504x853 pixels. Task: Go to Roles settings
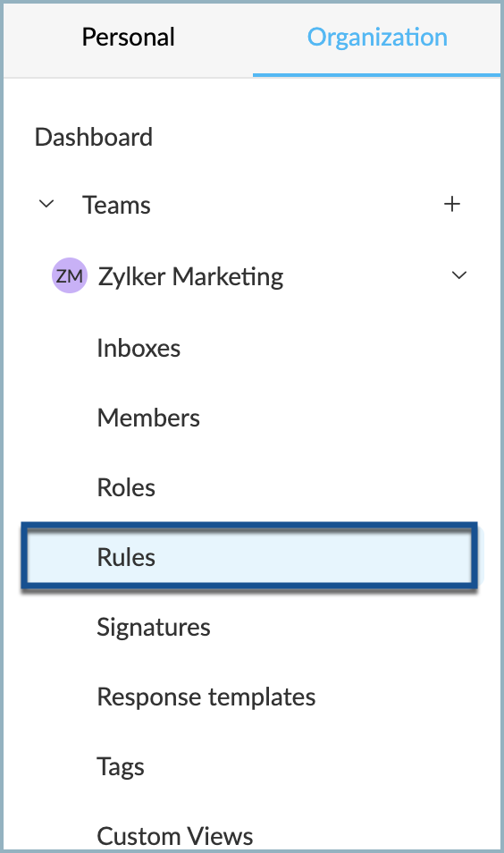click(x=126, y=487)
